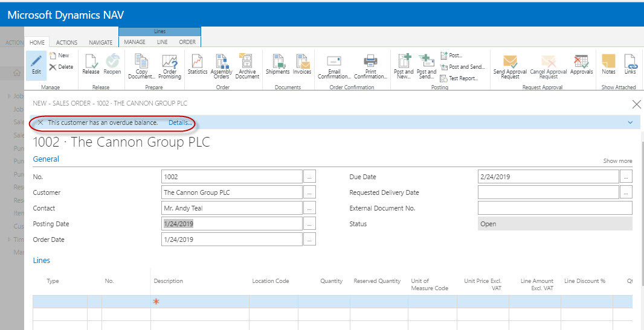This screenshot has width=644, height=330.
Task: Release the sales order
Action: 91,65
